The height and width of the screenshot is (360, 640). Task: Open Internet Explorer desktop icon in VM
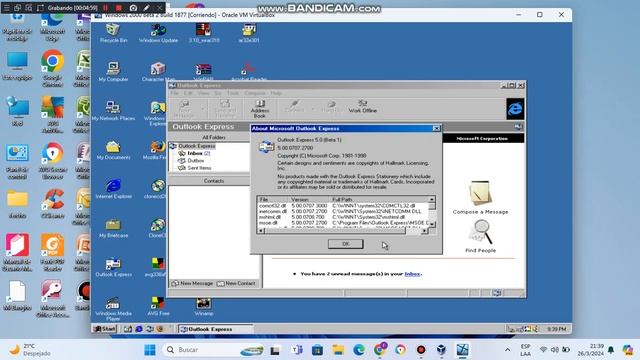coord(113,189)
